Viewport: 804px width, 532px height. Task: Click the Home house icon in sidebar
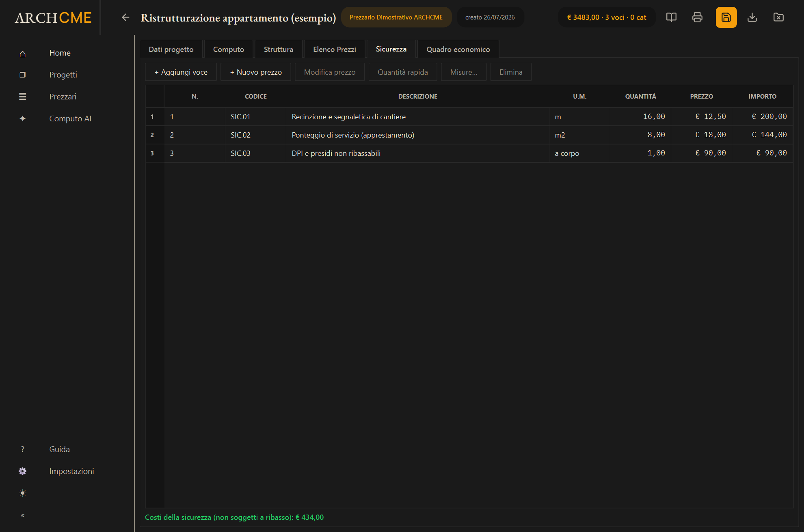[x=23, y=53]
